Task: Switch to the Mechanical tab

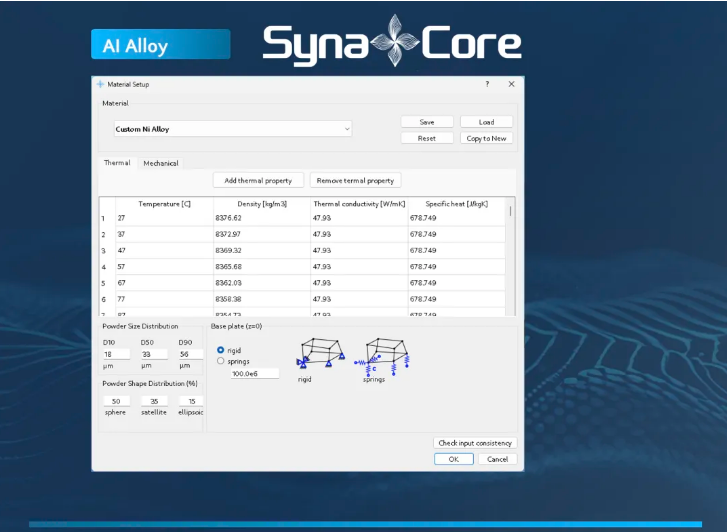Action: point(160,163)
